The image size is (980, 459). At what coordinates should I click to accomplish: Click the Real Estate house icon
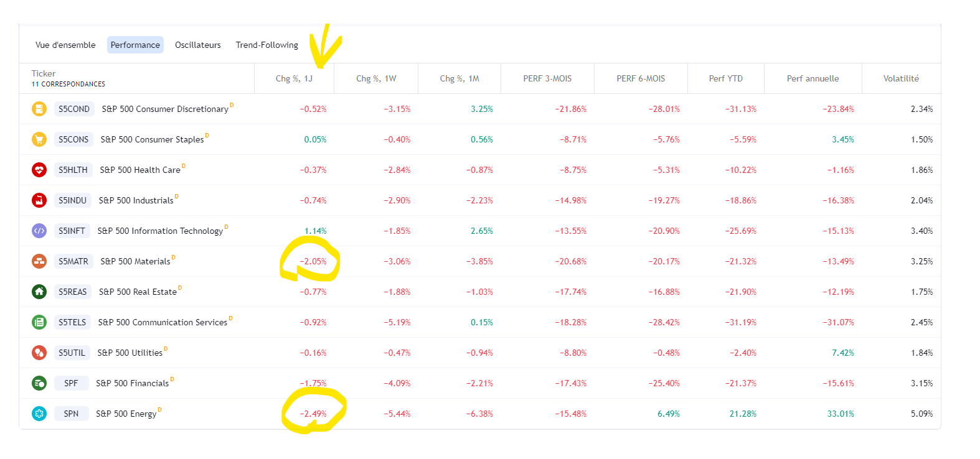pyautogui.click(x=39, y=292)
